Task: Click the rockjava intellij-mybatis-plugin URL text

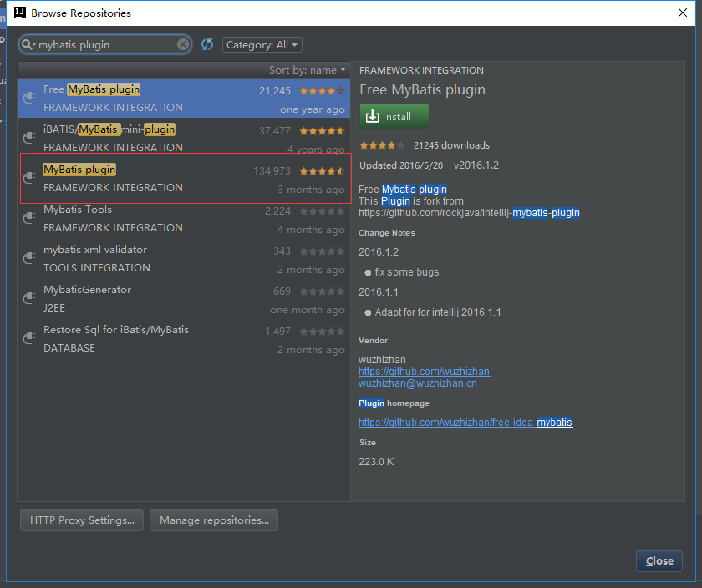Action: point(469,212)
